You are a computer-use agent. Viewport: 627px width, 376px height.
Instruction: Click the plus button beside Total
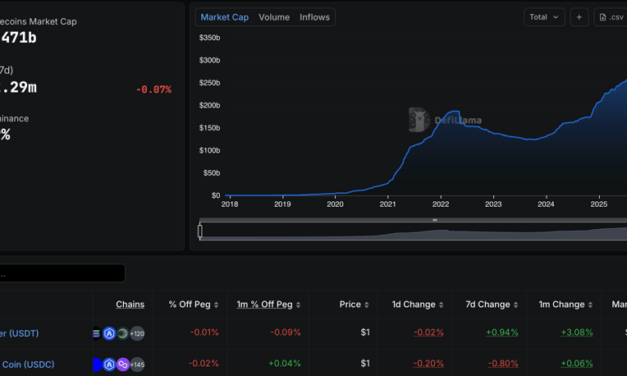click(x=579, y=17)
